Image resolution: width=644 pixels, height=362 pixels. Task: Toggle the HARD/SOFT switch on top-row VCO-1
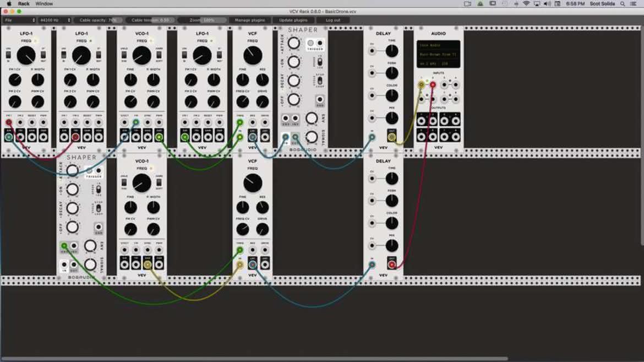click(x=159, y=55)
